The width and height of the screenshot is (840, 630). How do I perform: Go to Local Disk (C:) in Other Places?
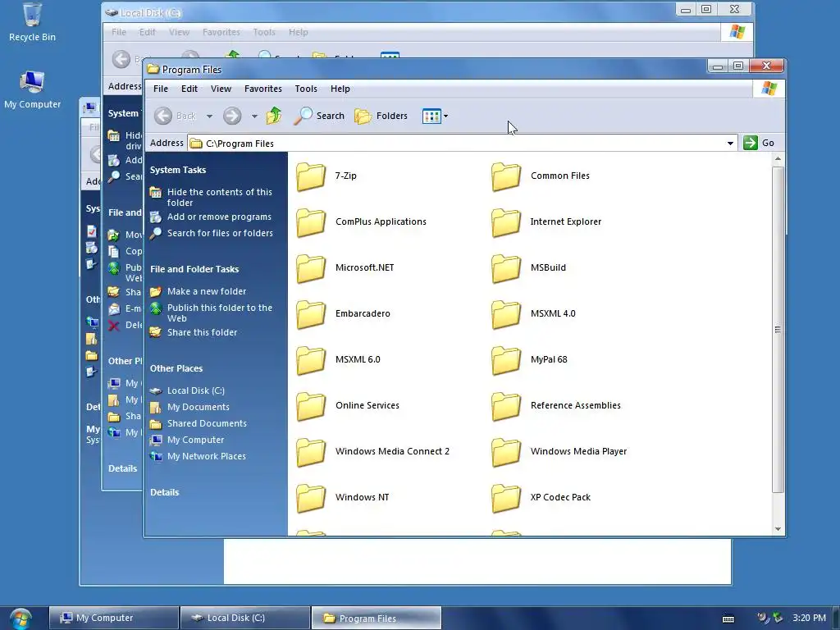click(196, 391)
